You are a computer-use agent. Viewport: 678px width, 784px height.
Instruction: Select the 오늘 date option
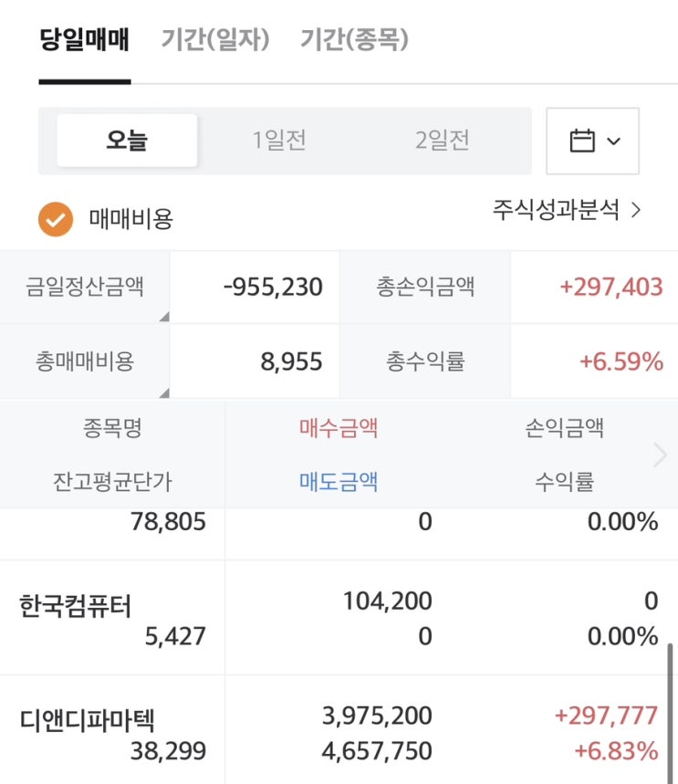point(127,141)
